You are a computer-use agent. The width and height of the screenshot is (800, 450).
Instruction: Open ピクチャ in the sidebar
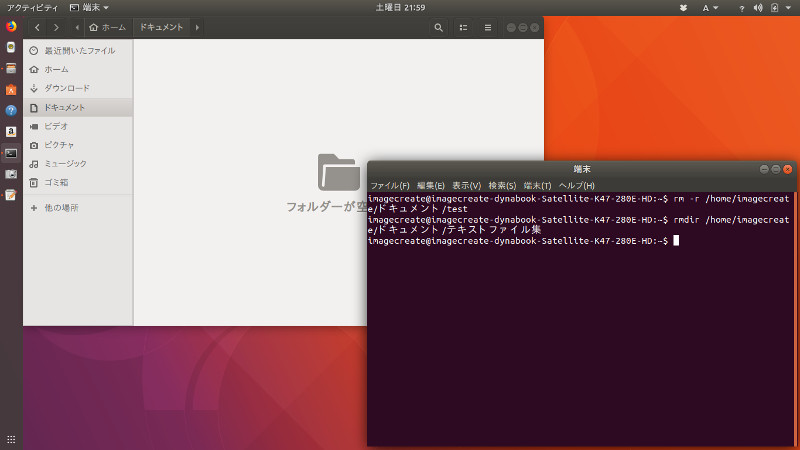pos(78,145)
